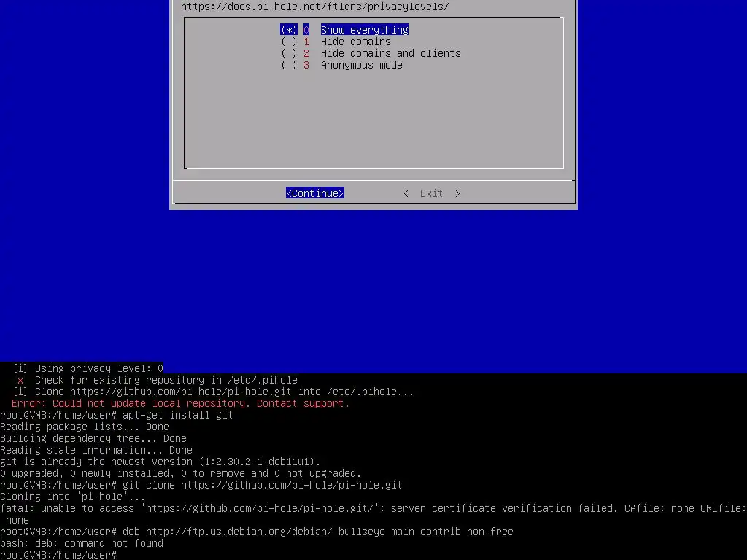Image resolution: width=747 pixels, height=560 pixels.
Task: Click '0 upgraded, 0 newly installed' line
Action: pyautogui.click(x=181, y=473)
